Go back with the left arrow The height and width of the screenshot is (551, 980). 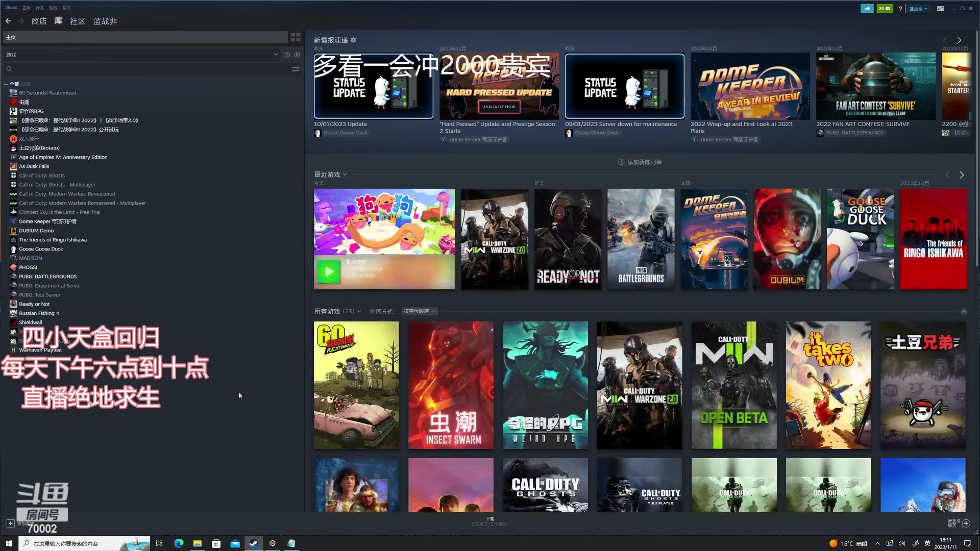pyautogui.click(x=8, y=21)
